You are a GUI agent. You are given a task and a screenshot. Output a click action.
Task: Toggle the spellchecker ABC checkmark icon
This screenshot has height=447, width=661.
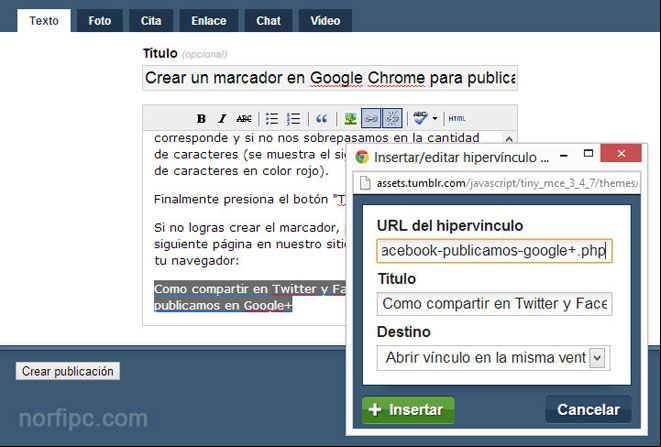pyautogui.click(x=420, y=118)
